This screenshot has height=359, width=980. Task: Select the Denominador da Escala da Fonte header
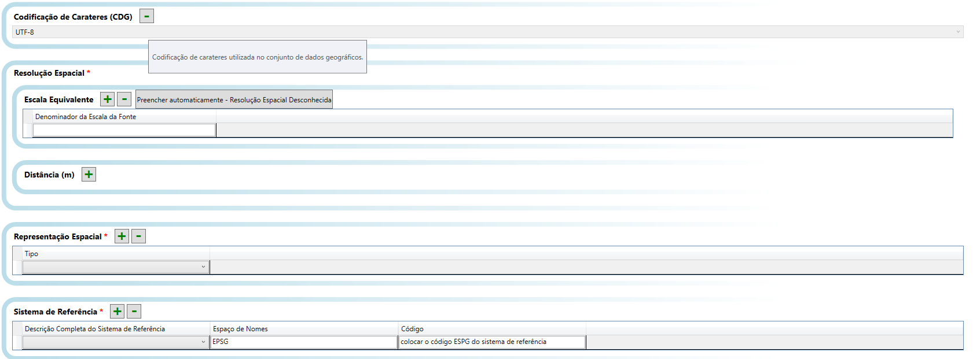click(x=86, y=117)
